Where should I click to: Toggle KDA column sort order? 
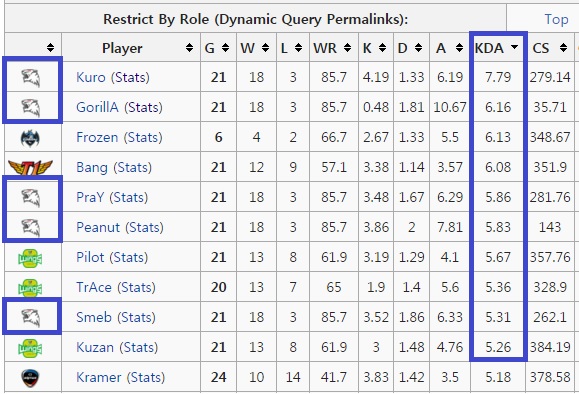[x=514, y=48]
